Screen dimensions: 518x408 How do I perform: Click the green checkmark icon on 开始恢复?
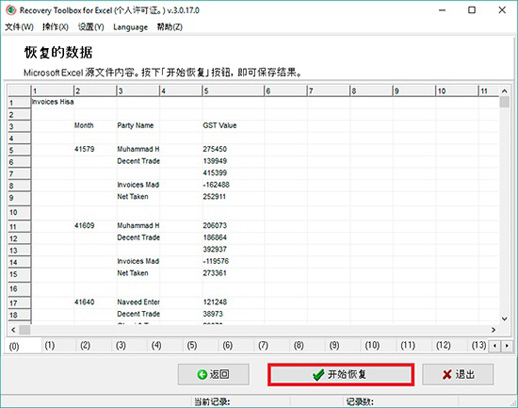click(x=318, y=375)
